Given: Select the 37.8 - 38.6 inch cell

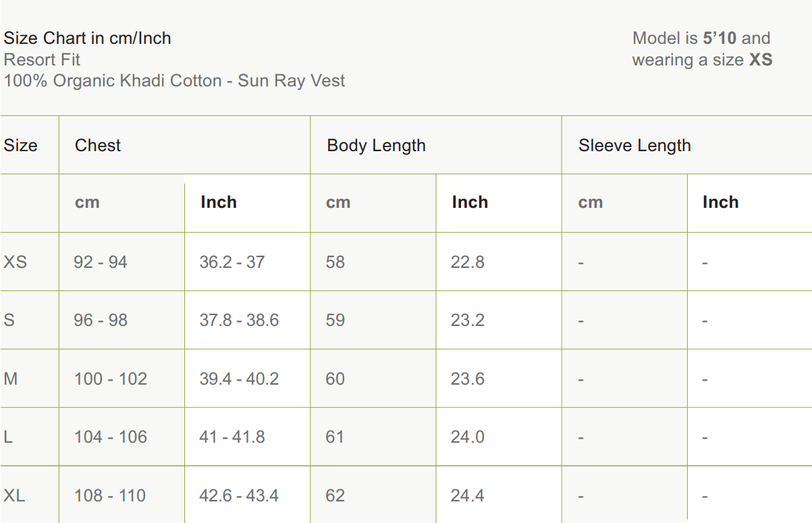Looking at the screenshot, I should click(x=239, y=320).
